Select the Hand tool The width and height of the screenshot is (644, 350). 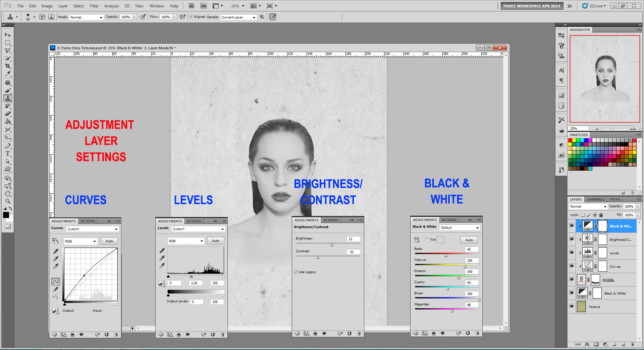tap(8, 193)
